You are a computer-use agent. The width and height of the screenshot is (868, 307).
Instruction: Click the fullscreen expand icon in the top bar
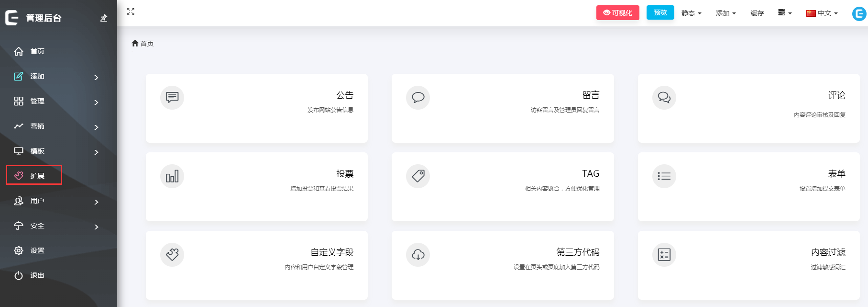click(x=131, y=11)
